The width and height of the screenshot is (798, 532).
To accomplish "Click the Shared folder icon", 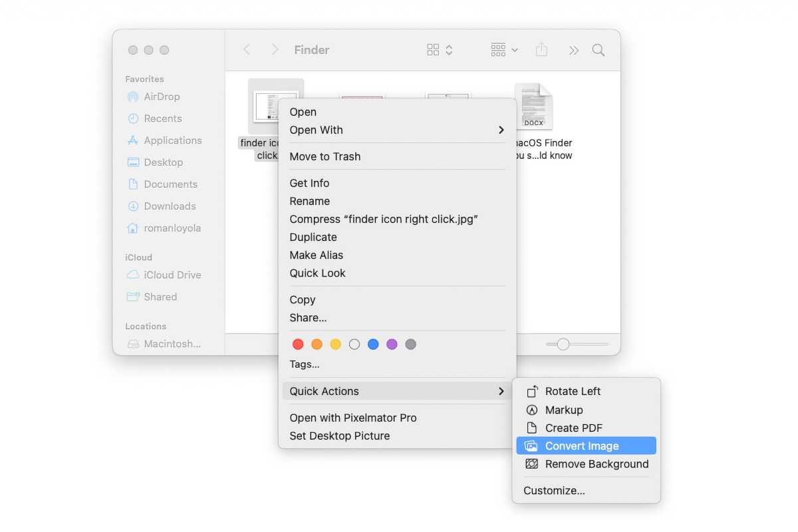I will pyautogui.click(x=133, y=297).
